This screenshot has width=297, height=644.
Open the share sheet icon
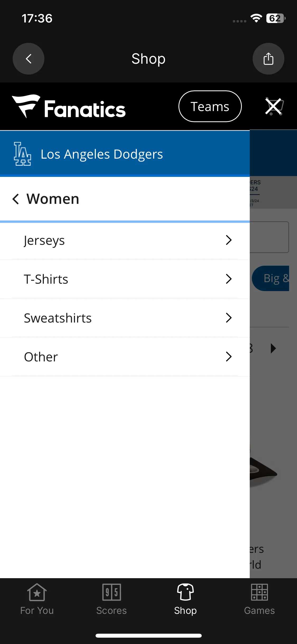click(268, 59)
